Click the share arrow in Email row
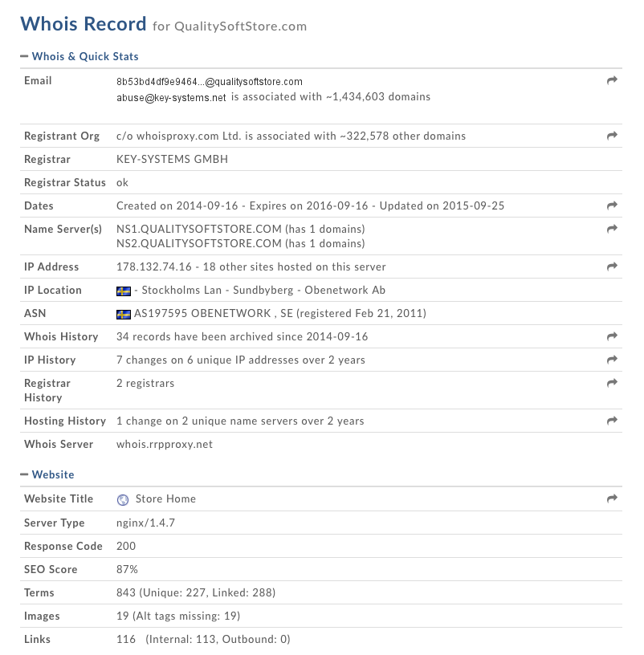644x655 pixels. tap(612, 81)
